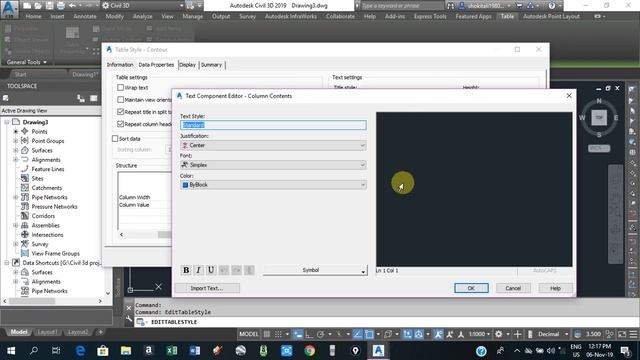The width and height of the screenshot is (640, 360).
Task: Open the Survey ribbon tab
Action: point(247,16)
